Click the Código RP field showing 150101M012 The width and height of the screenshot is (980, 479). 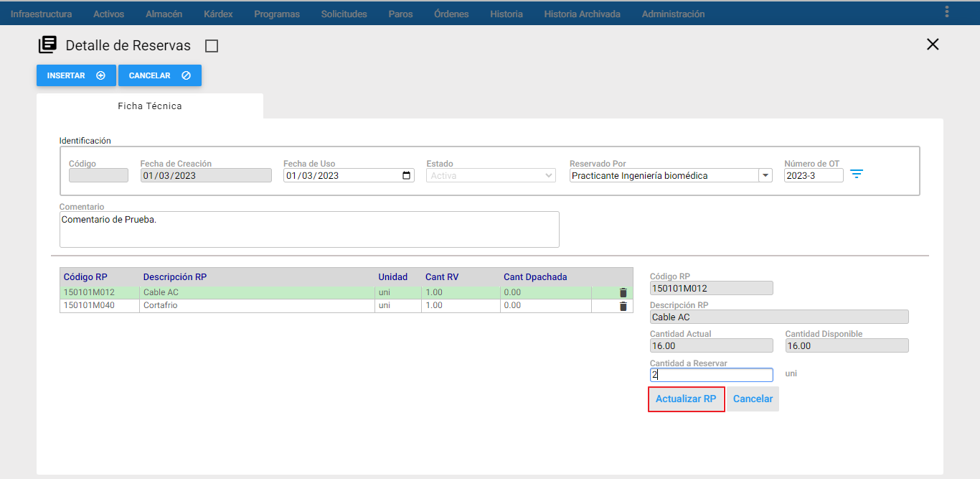711,288
